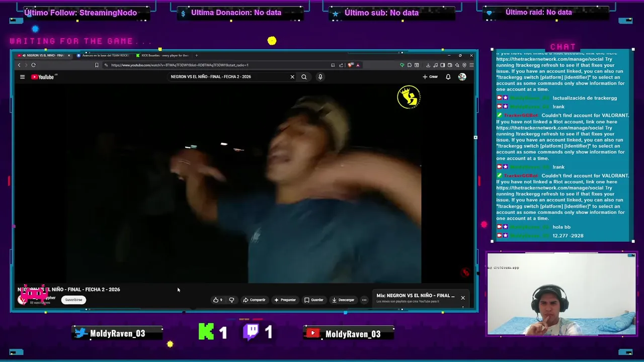Open the browser downloads icon
644x362 pixels.
pos(428,65)
